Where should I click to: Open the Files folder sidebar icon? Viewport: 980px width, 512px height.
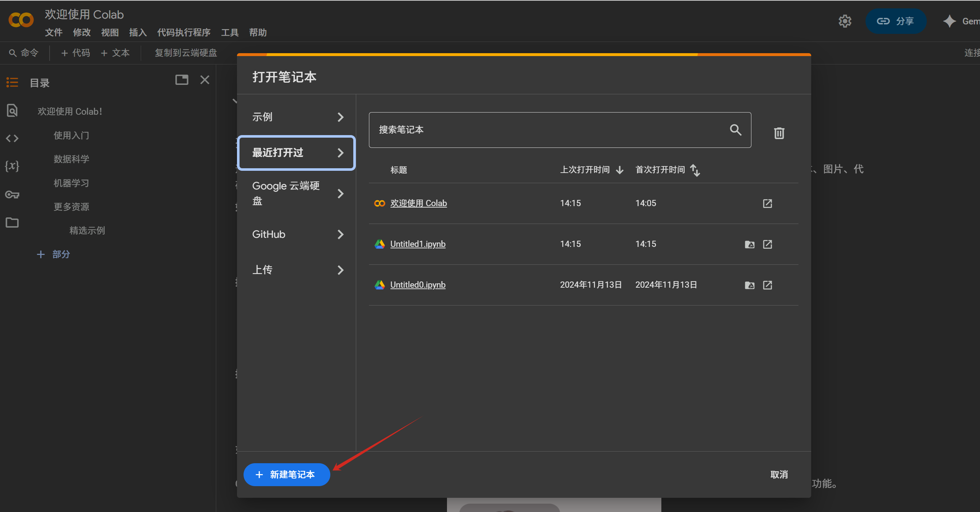point(12,222)
